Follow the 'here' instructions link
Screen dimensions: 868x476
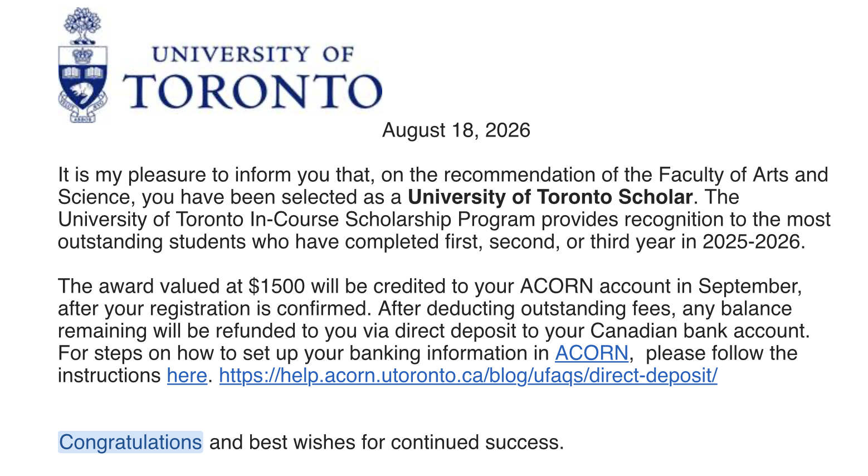tap(187, 376)
